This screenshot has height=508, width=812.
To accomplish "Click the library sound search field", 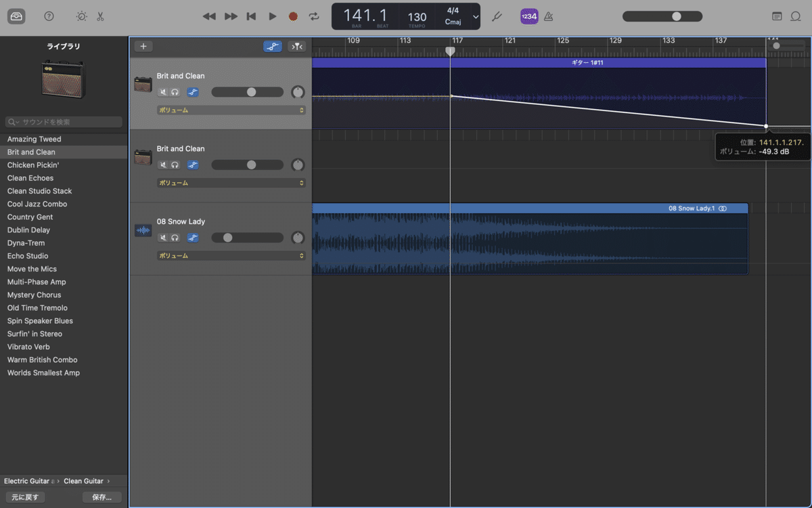I will [x=64, y=122].
